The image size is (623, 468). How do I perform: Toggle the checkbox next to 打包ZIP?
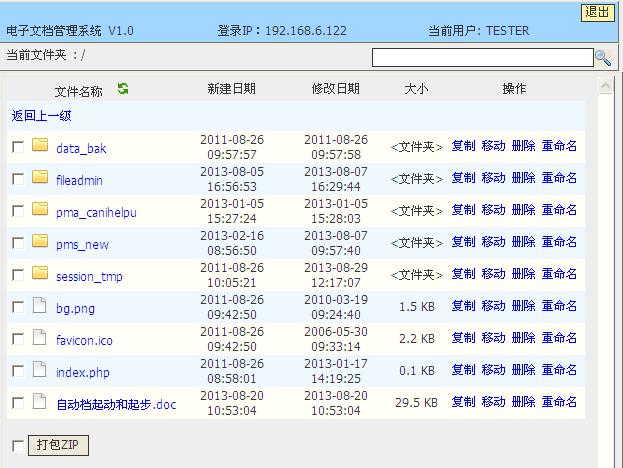pos(18,445)
